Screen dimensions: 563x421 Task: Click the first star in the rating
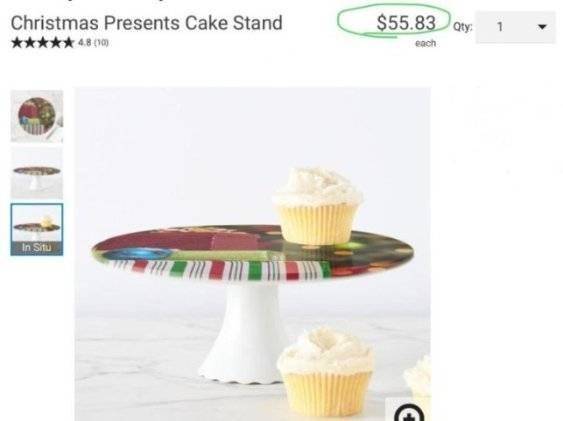click(x=17, y=43)
